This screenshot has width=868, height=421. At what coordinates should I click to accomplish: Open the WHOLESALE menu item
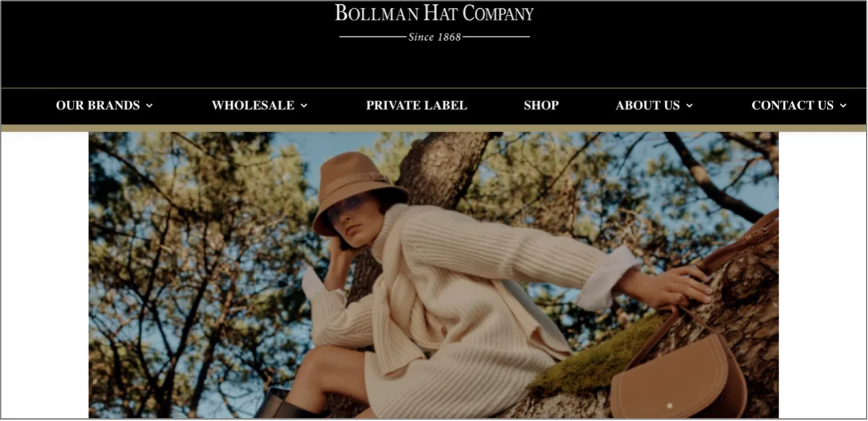pos(253,106)
